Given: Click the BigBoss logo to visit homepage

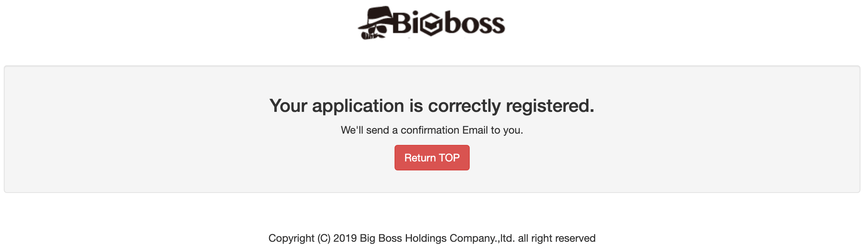Looking at the screenshot, I should click(x=432, y=23).
